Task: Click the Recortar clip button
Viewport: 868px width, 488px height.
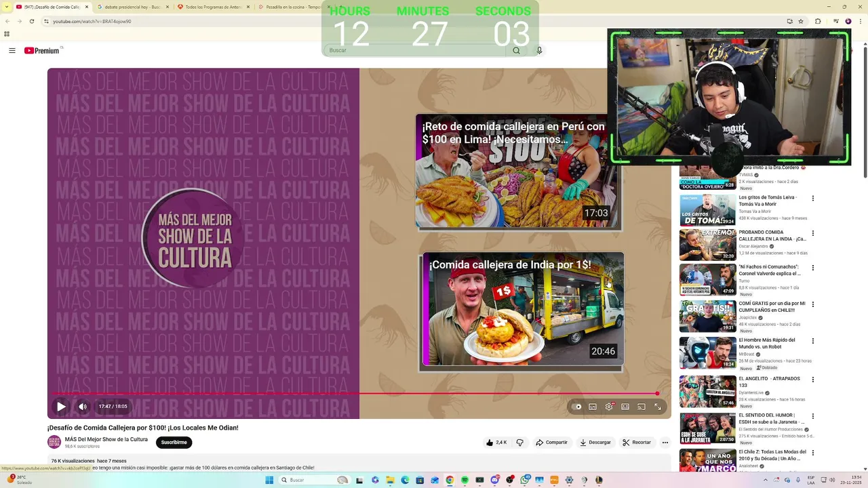Action: click(x=637, y=443)
